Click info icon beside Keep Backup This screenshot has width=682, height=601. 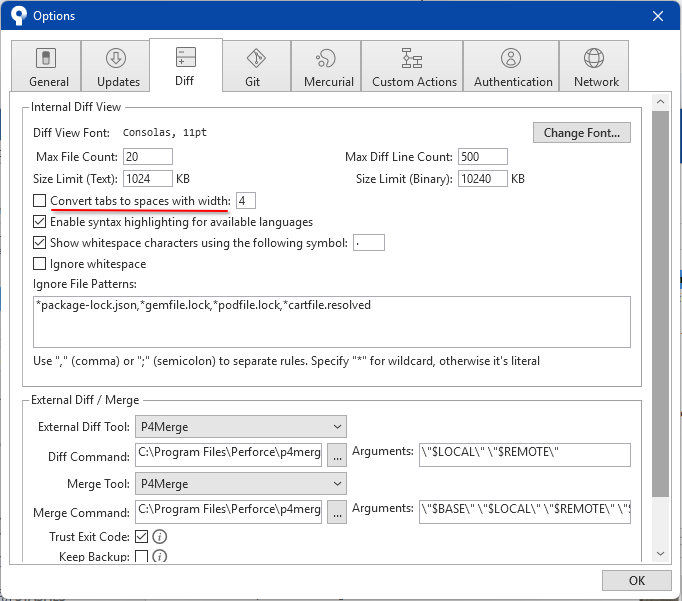tap(159, 556)
